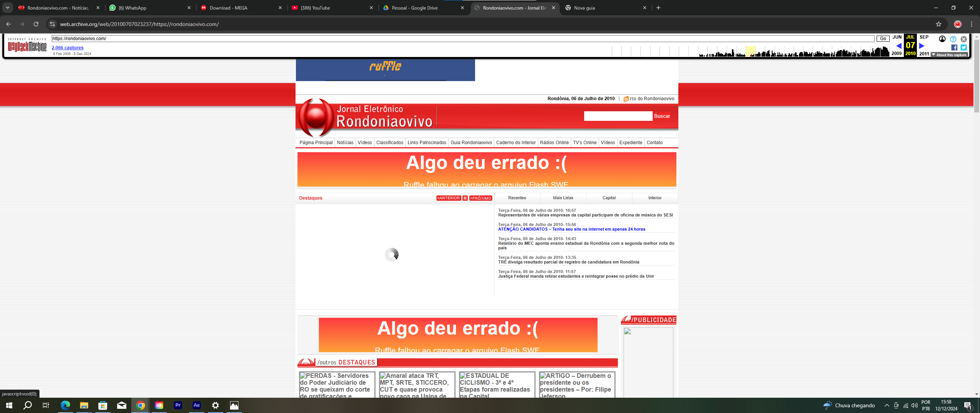The image size is (980, 413).
Task: Click the Go button in Wayback toolbar
Action: (x=883, y=39)
